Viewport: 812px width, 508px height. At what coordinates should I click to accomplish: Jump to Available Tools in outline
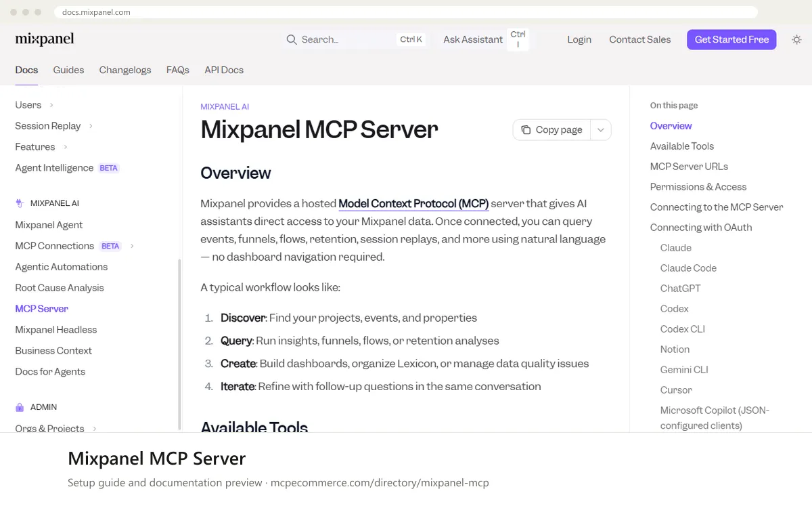tap(682, 146)
